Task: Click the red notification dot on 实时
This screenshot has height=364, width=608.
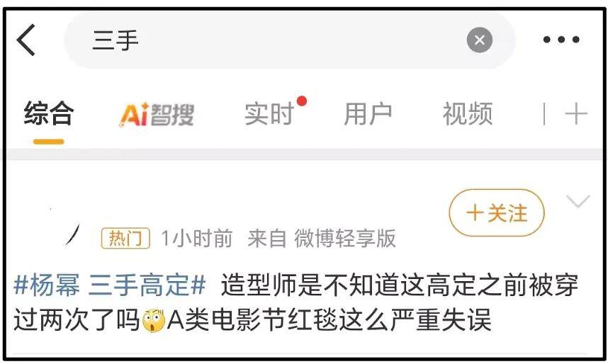Action: [x=302, y=101]
